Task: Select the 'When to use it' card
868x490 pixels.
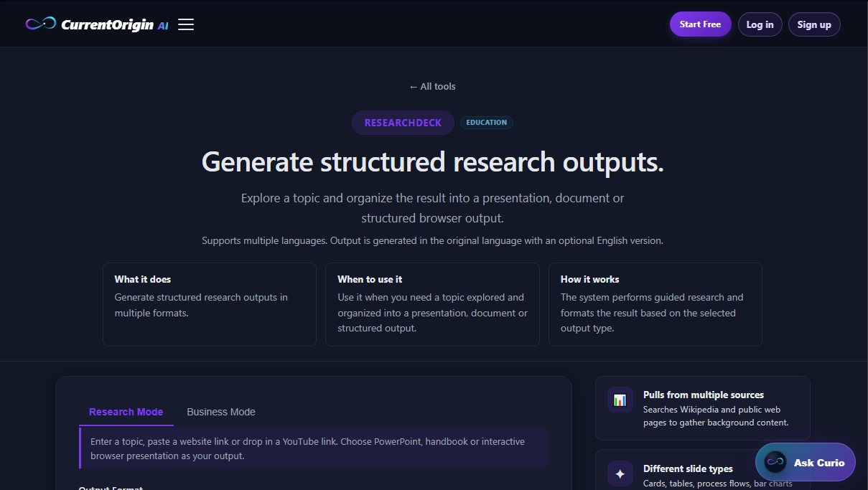Action: (432, 304)
